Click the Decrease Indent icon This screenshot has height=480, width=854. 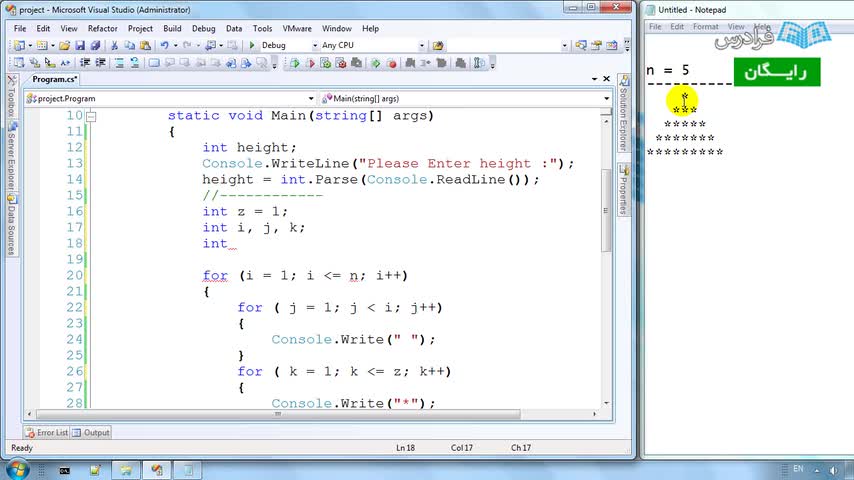[85, 63]
